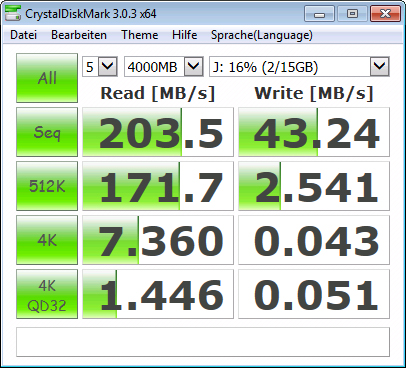406x368 pixels.
Task: Click the 512K write result 2.541
Action: point(314,186)
